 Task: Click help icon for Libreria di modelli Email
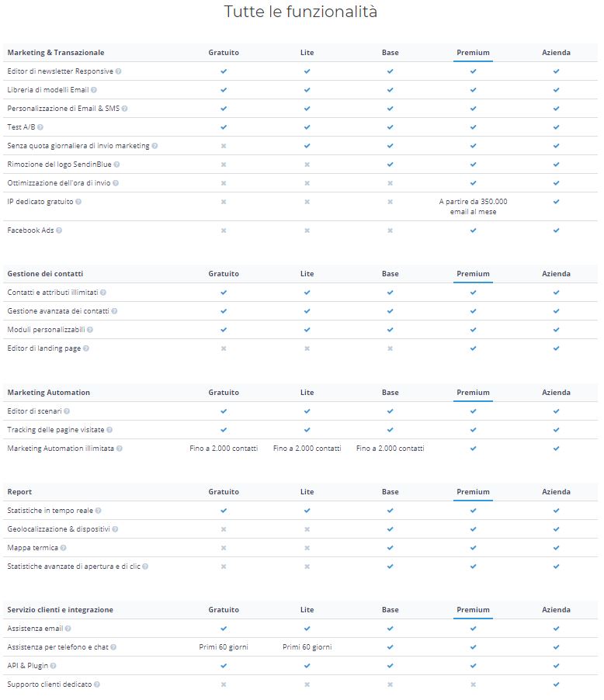click(x=94, y=90)
